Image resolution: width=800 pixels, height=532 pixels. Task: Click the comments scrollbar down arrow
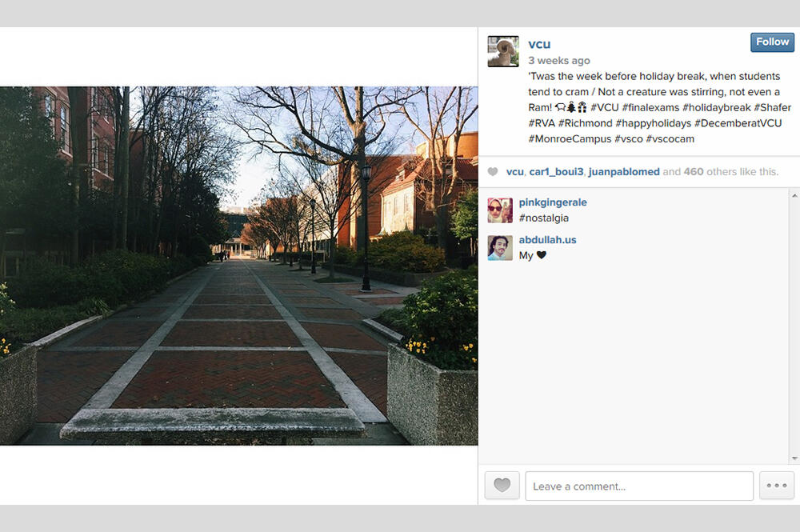(x=794, y=458)
